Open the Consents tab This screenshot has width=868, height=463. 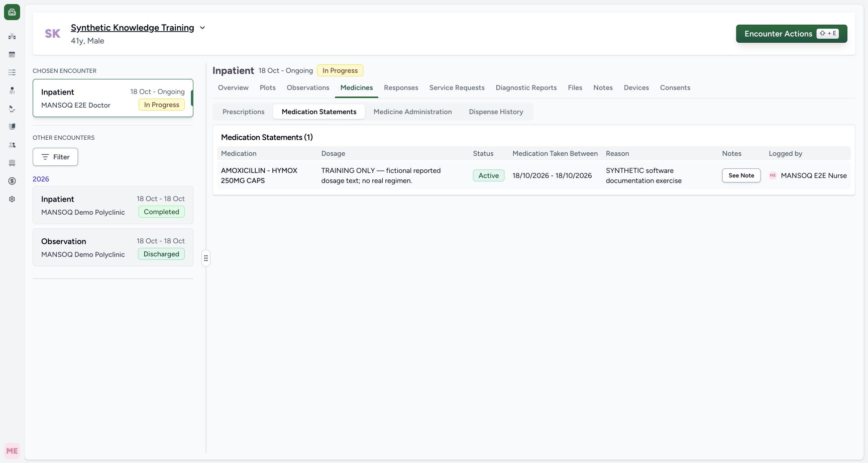tap(675, 87)
